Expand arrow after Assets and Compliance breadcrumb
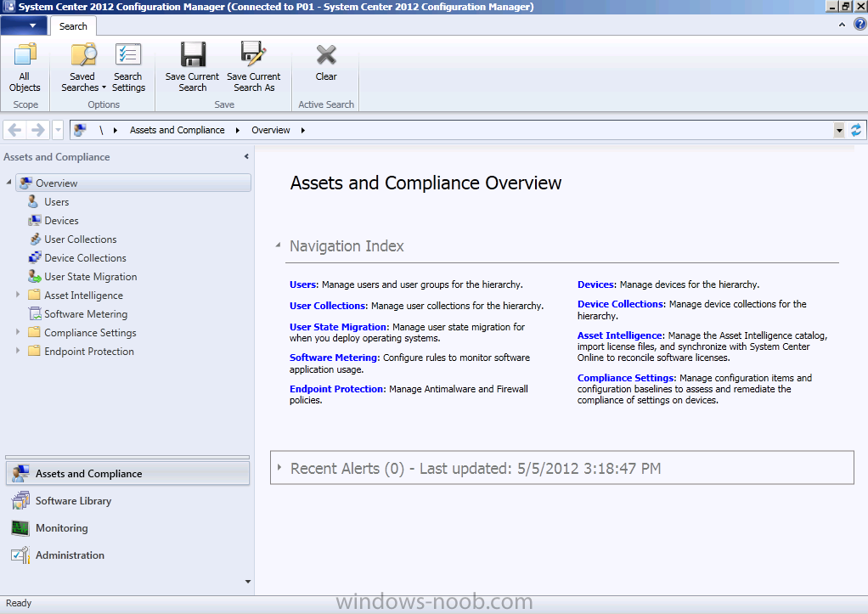This screenshot has height=614, width=868. pyautogui.click(x=238, y=130)
